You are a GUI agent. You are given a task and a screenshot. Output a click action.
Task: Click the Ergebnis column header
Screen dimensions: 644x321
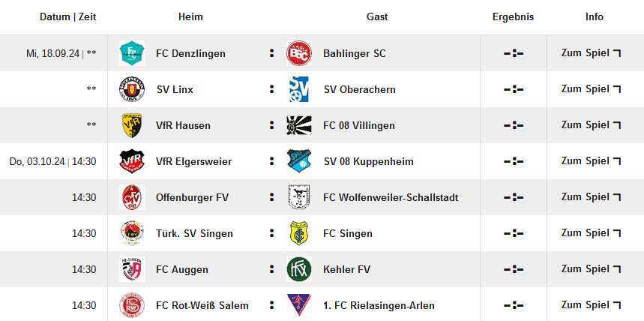tap(513, 16)
